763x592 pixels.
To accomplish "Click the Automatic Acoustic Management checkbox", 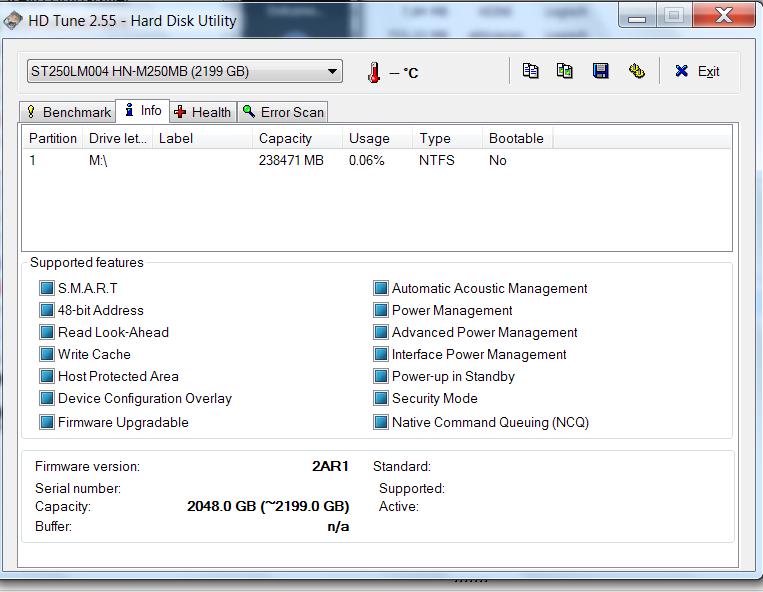I will pyautogui.click(x=381, y=288).
